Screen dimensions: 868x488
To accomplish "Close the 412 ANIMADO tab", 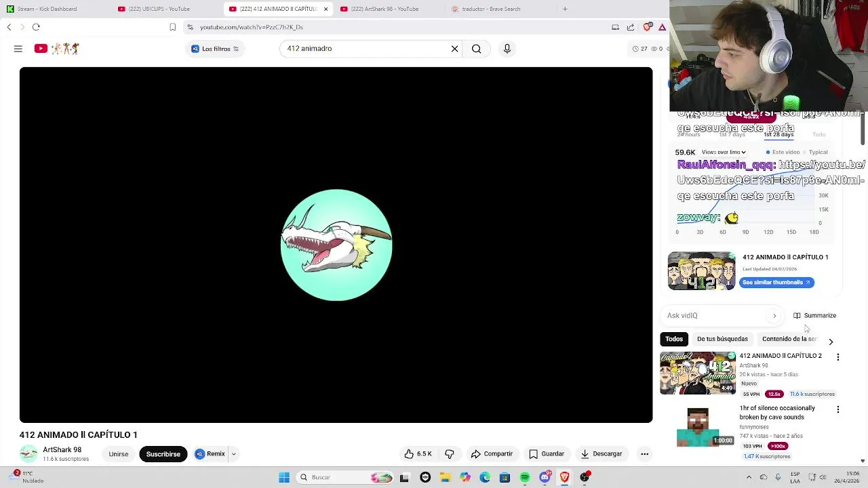I will tap(325, 9).
